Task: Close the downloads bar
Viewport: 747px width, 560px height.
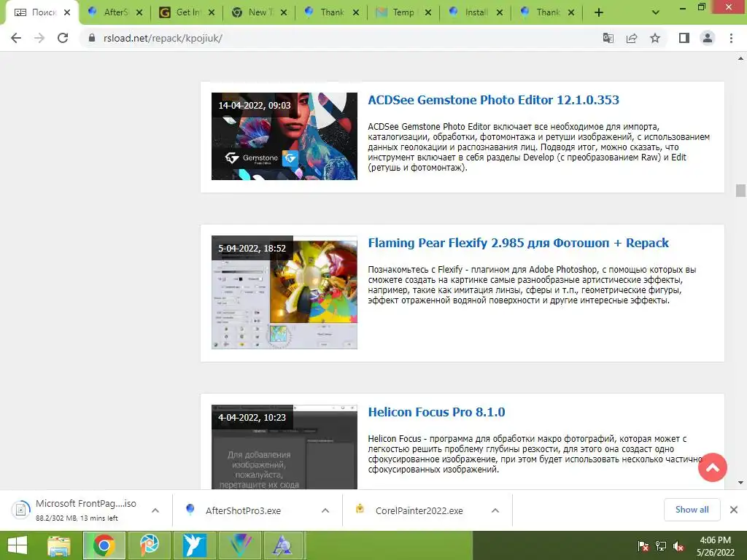Action: click(734, 510)
